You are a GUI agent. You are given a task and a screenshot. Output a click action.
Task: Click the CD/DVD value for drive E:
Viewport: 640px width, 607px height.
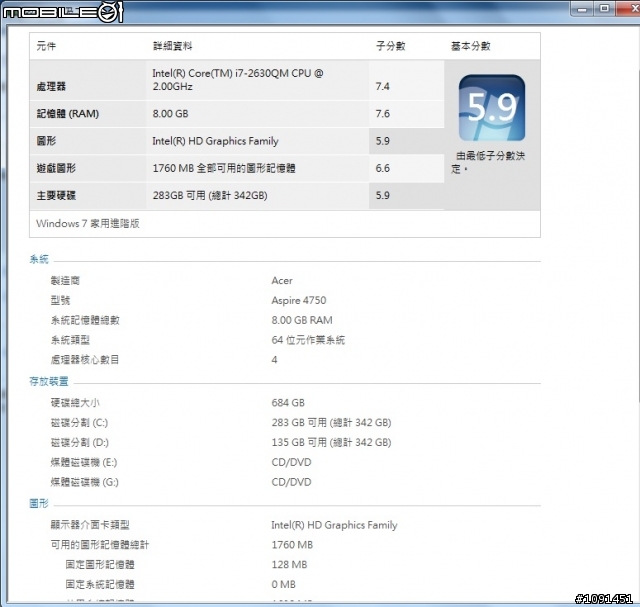[291, 462]
